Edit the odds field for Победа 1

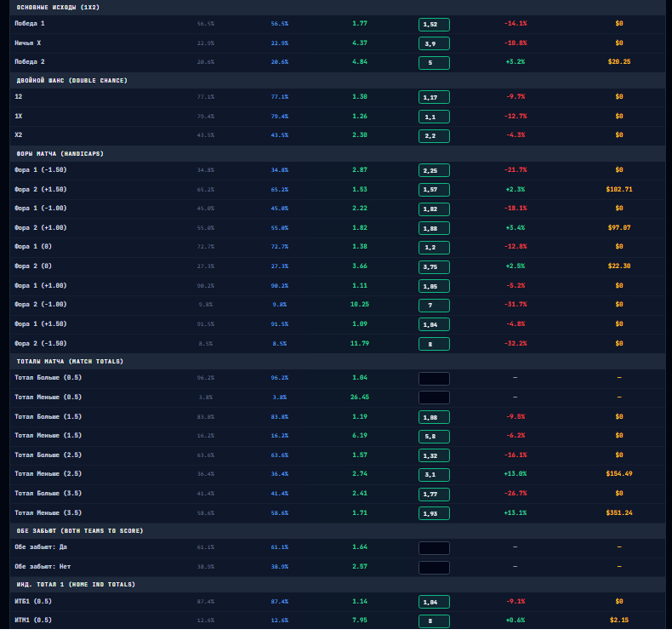(x=434, y=25)
